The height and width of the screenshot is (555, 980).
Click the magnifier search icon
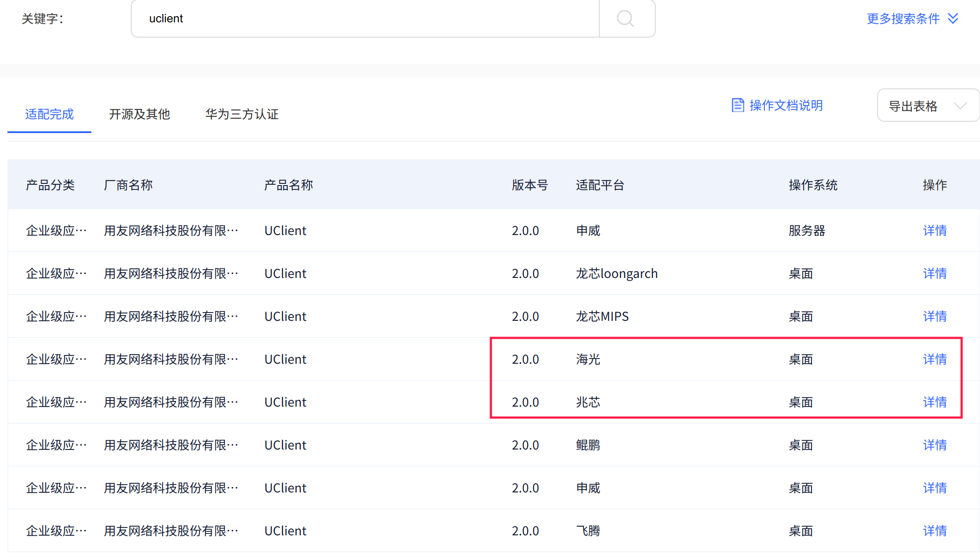coord(626,18)
